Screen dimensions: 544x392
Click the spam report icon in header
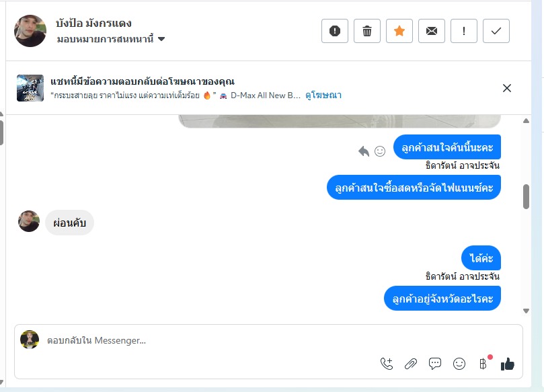tap(335, 31)
